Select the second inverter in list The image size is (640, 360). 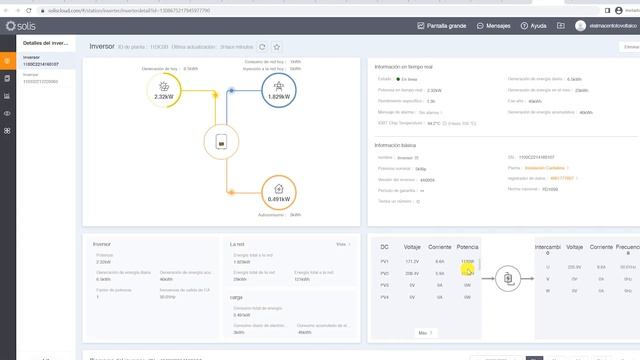pos(46,78)
